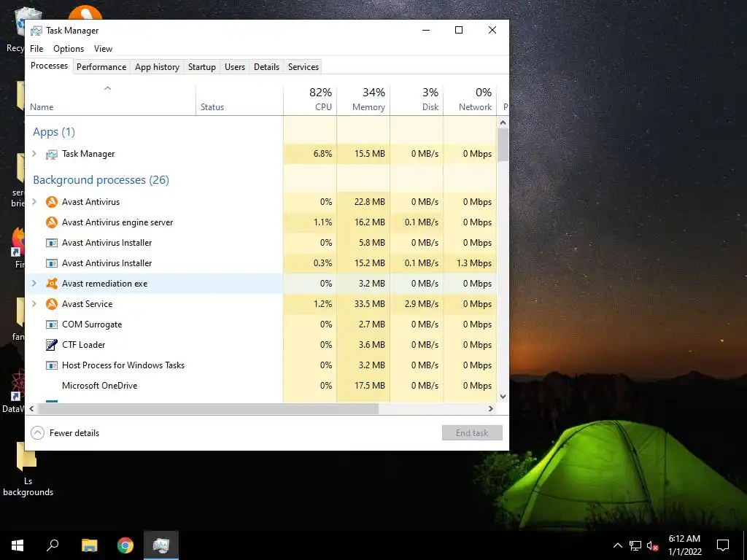The width and height of the screenshot is (747, 560).
Task: Select the Microsoft OneDrive process row
Action: click(261, 386)
